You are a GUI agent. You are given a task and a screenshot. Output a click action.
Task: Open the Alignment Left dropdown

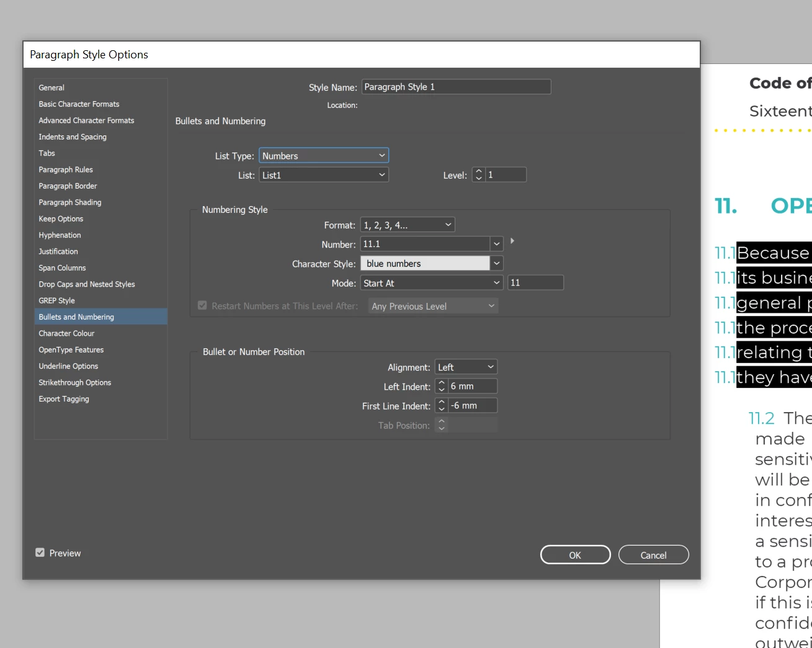pos(466,367)
